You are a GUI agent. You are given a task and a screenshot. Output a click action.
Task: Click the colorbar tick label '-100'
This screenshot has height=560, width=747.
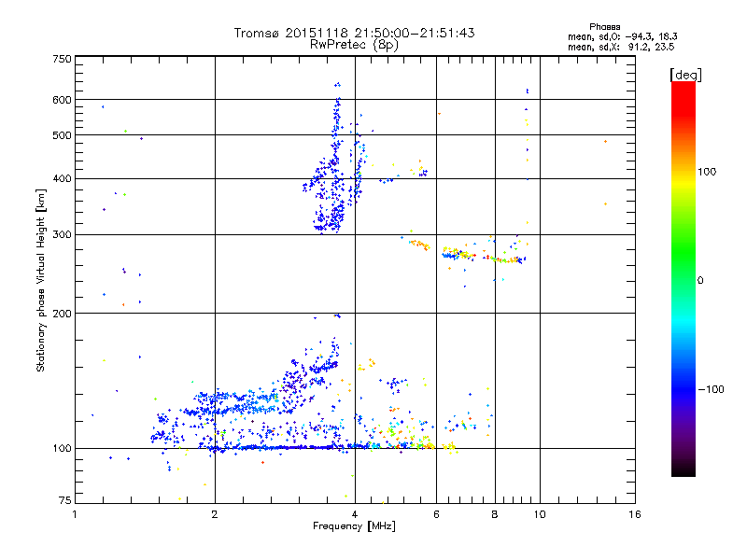click(711, 389)
